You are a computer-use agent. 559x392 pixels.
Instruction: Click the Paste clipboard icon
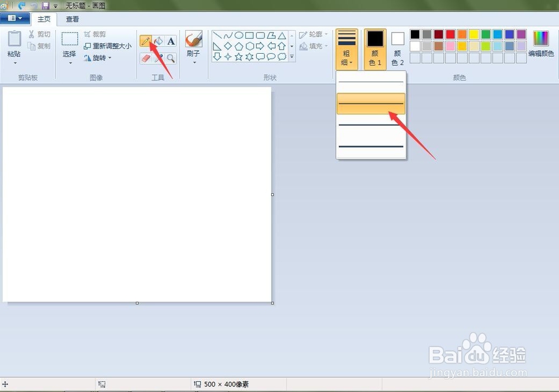15,39
